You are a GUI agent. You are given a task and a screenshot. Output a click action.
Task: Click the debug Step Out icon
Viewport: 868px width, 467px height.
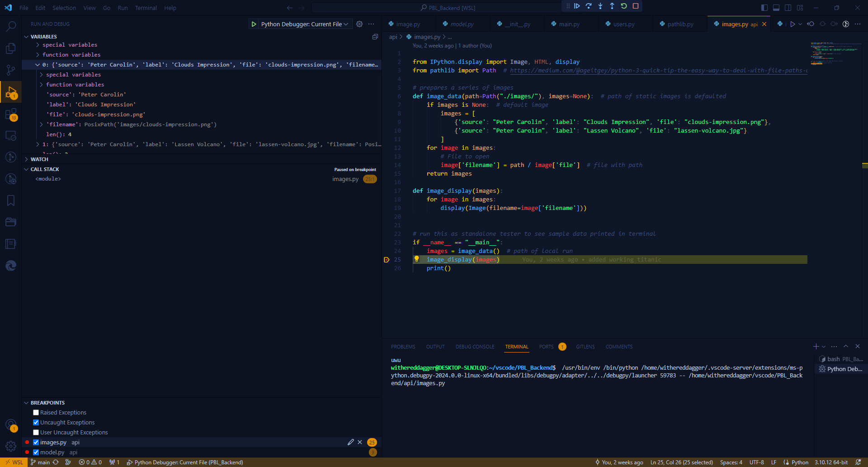[x=612, y=6]
